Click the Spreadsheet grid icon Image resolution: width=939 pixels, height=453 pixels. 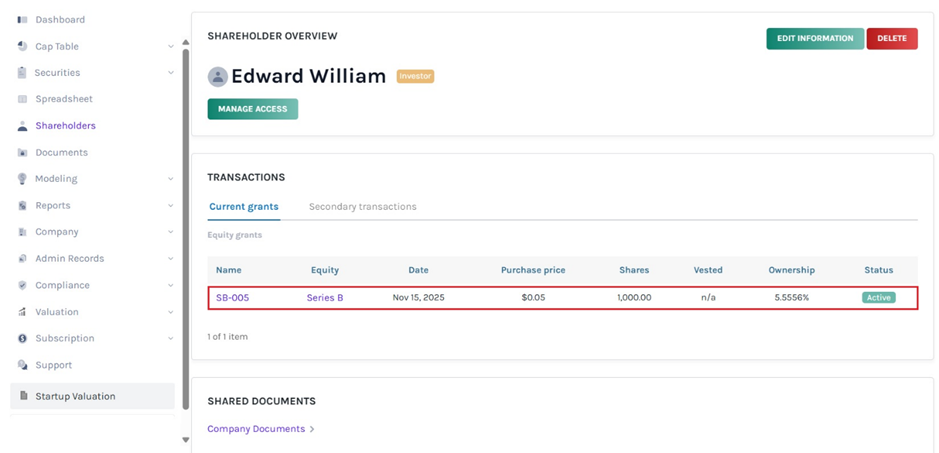tap(22, 100)
